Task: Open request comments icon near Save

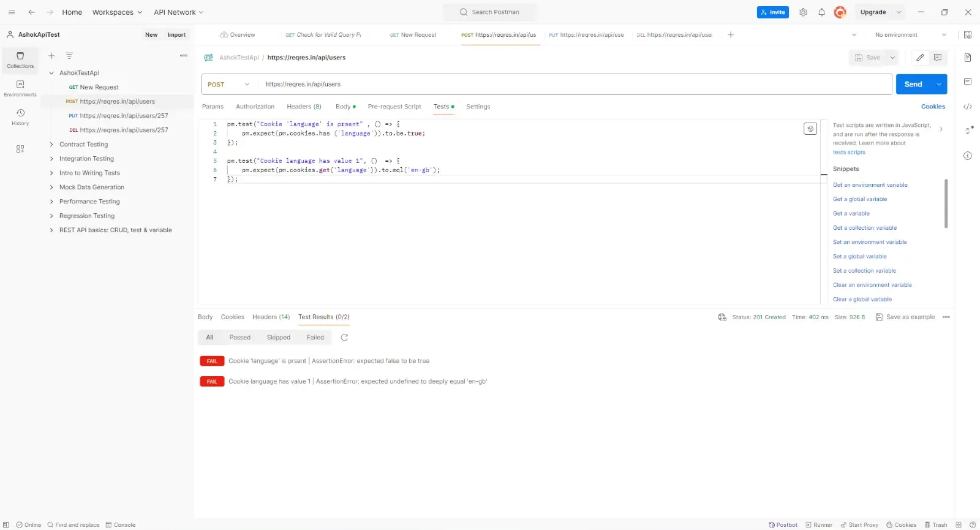Action: pyautogui.click(x=938, y=58)
